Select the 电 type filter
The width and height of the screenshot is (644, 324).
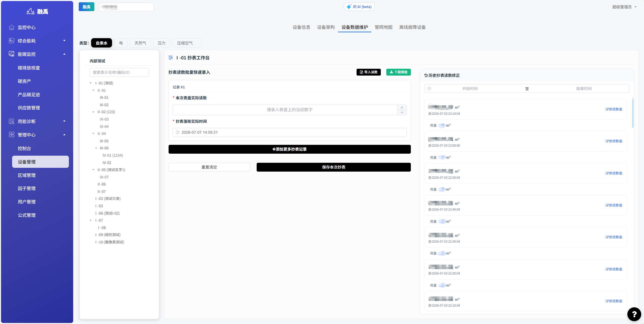tap(121, 43)
